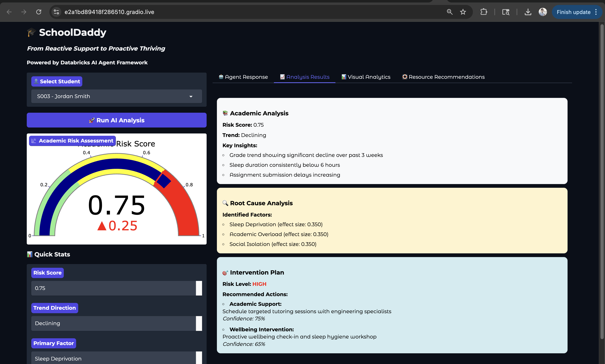Click the browser back arrow
The width and height of the screenshot is (605, 364).
(9, 12)
